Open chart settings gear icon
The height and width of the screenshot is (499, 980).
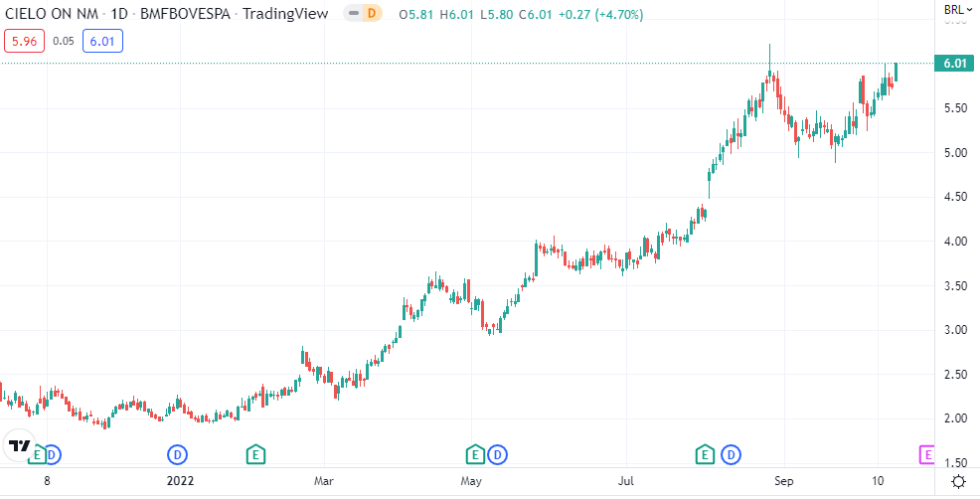(x=957, y=481)
